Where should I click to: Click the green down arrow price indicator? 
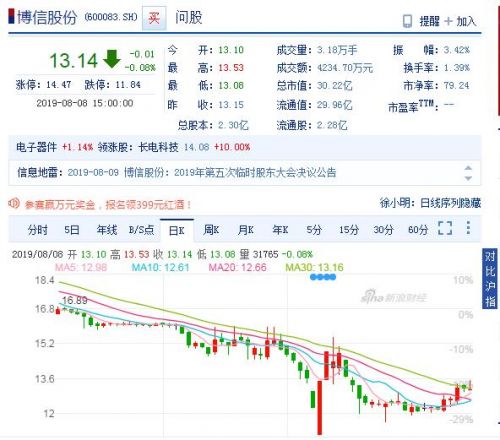(112, 59)
